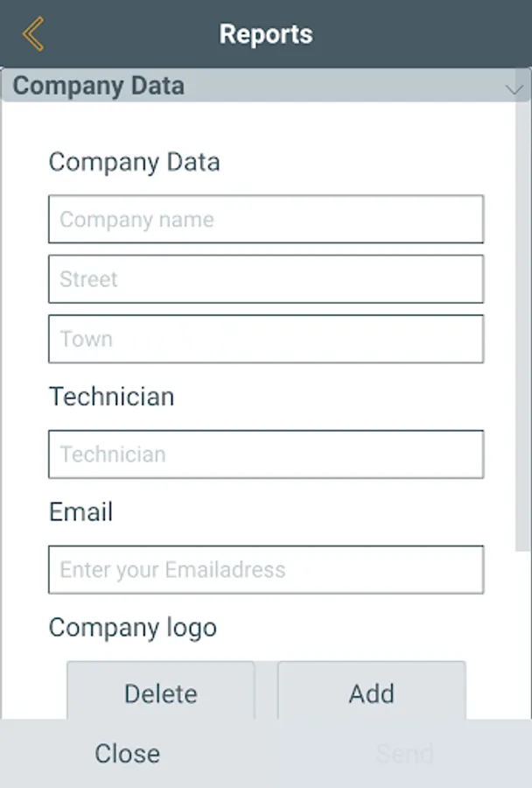Viewport: 532px width, 788px height.
Task: Click the Company Data form label
Action: (134, 162)
